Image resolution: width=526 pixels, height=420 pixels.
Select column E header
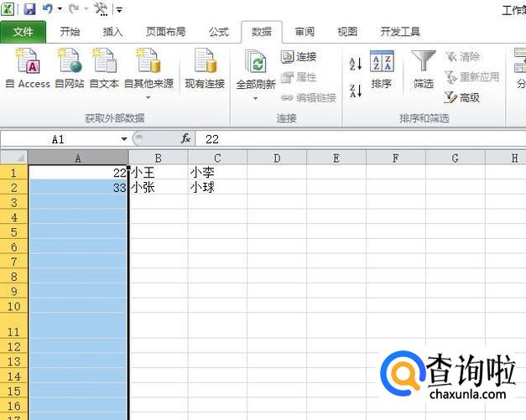336,158
